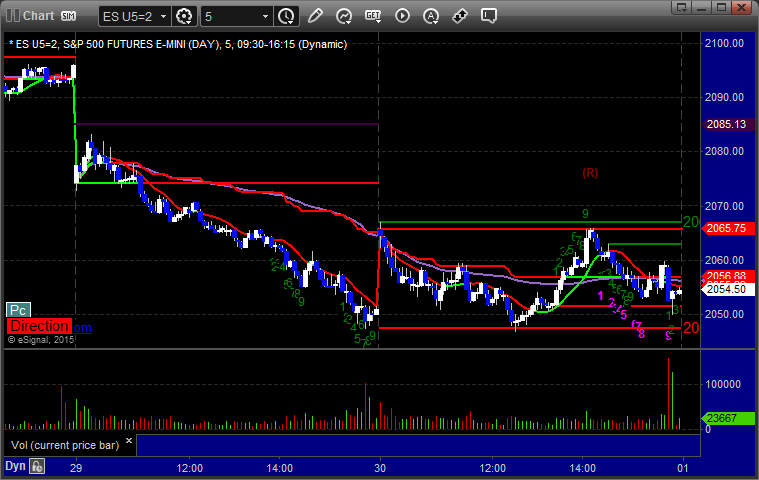Select the pencil drawing tool
The height and width of the screenshot is (480, 759).
tap(315, 16)
